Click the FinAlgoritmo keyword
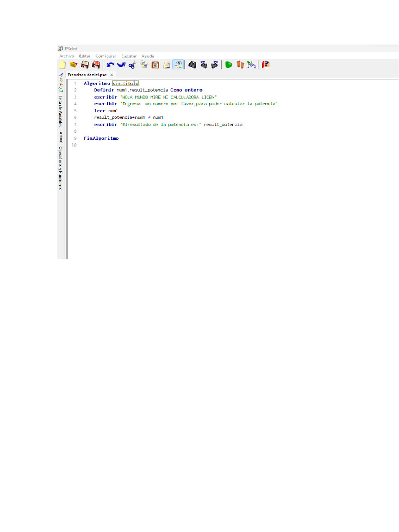399x532 pixels. point(101,138)
